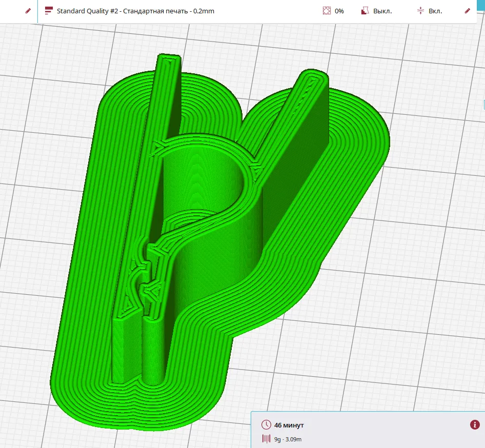Toggle support status labeled Выкл.
This screenshot has width=485, height=448.
coord(382,11)
